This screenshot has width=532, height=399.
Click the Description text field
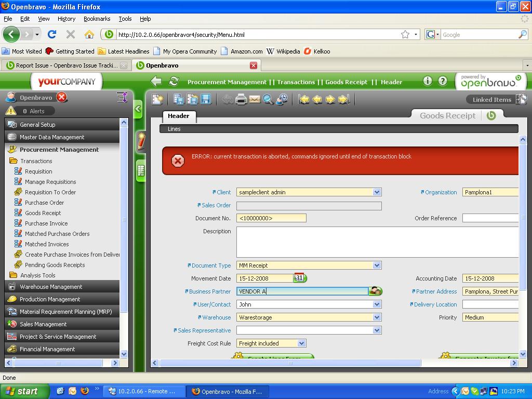click(x=377, y=242)
